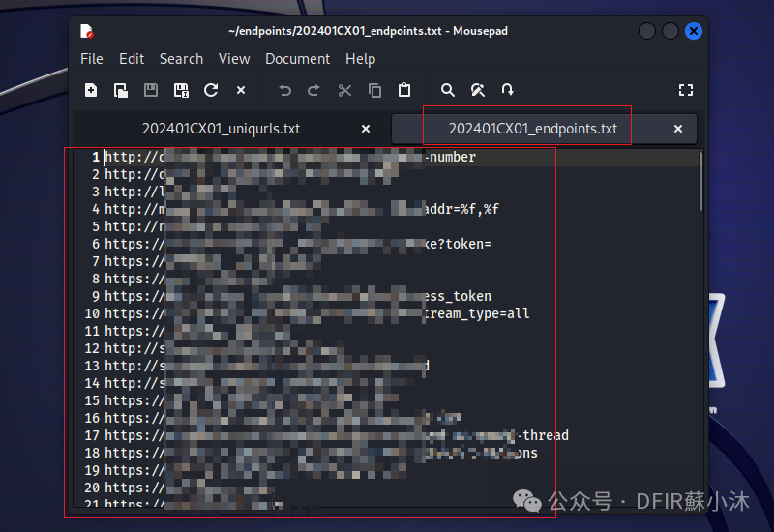Open the Search menu
This screenshot has height=532, width=774.
tap(181, 59)
